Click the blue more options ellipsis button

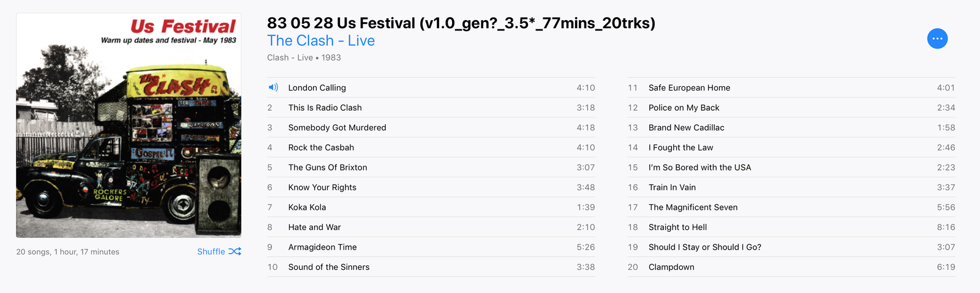(937, 39)
